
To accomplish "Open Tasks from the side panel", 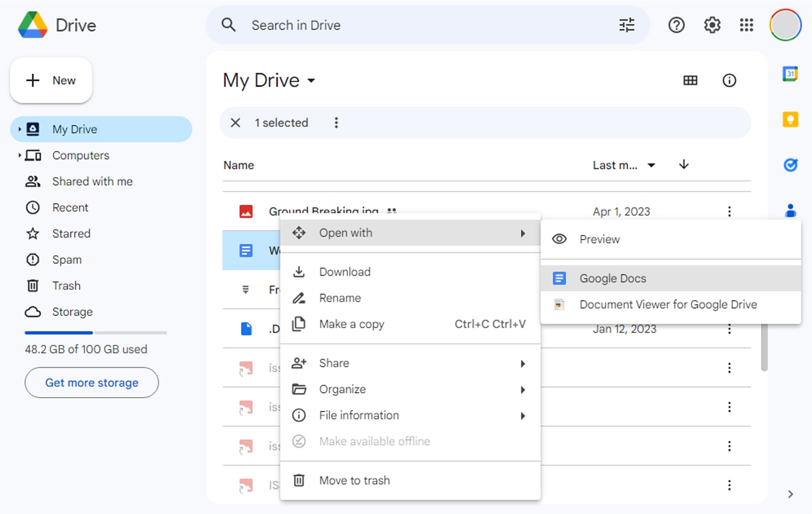I will tap(791, 165).
